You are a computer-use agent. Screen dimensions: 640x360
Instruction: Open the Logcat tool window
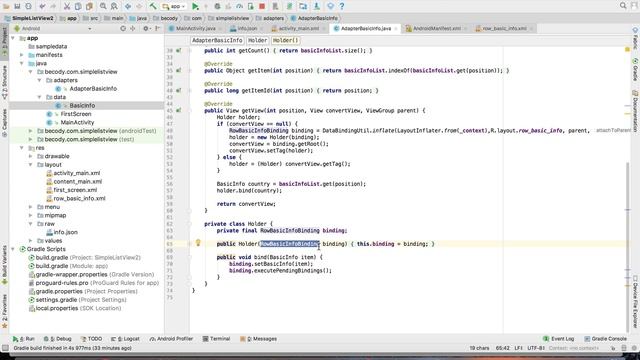pyautogui.click(x=125, y=339)
